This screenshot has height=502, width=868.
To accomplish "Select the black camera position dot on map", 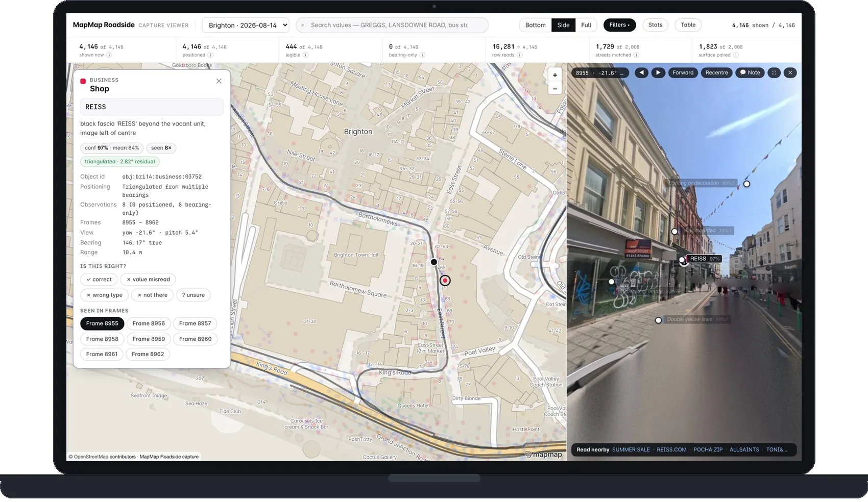I will pyautogui.click(x=434, y=262).
